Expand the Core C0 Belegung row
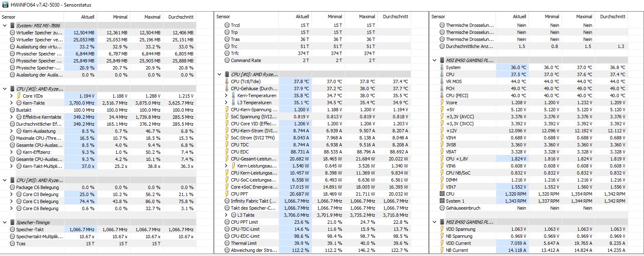644x256 pixels. click(12, 194)
